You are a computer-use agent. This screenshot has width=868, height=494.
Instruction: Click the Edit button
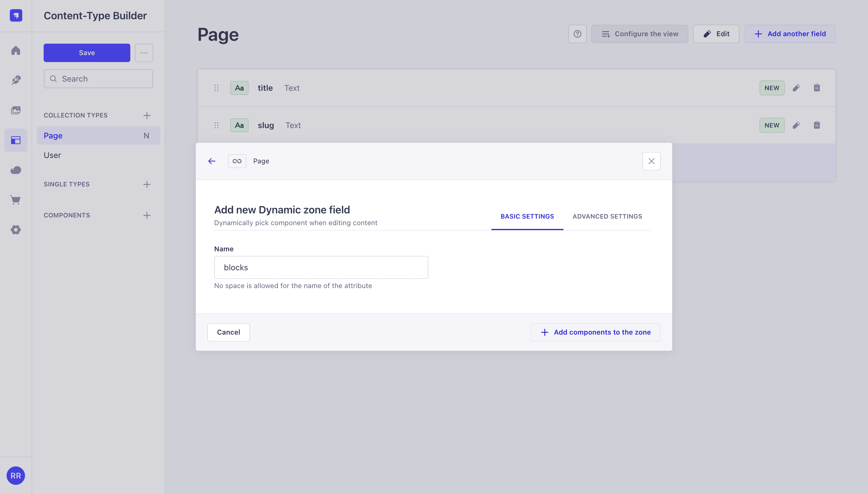[716, 34]
